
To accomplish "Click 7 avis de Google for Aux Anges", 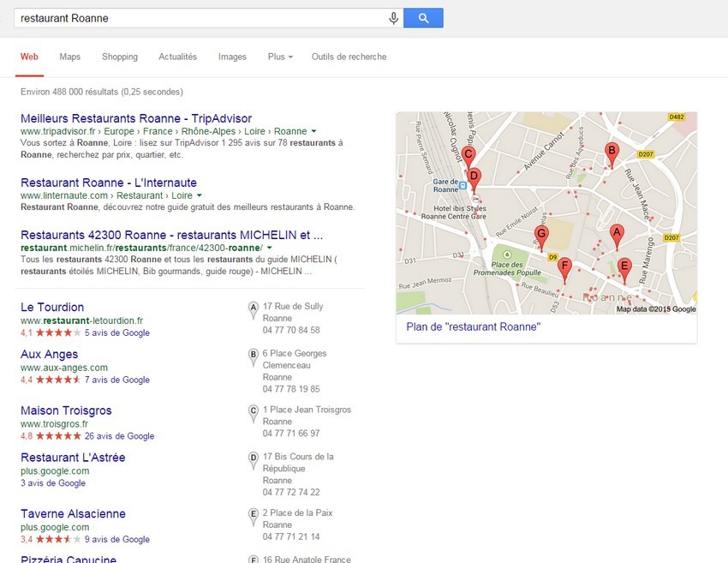I will point(117,380).
